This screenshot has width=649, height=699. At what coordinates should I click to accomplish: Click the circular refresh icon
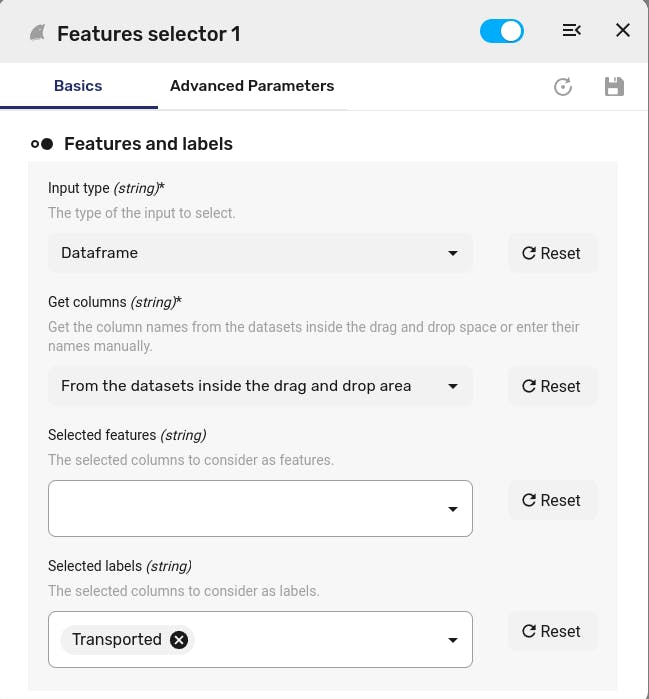[563, 87]
